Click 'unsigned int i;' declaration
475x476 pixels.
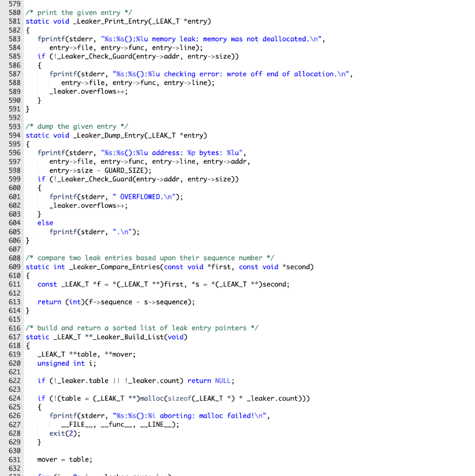(67, 364)
